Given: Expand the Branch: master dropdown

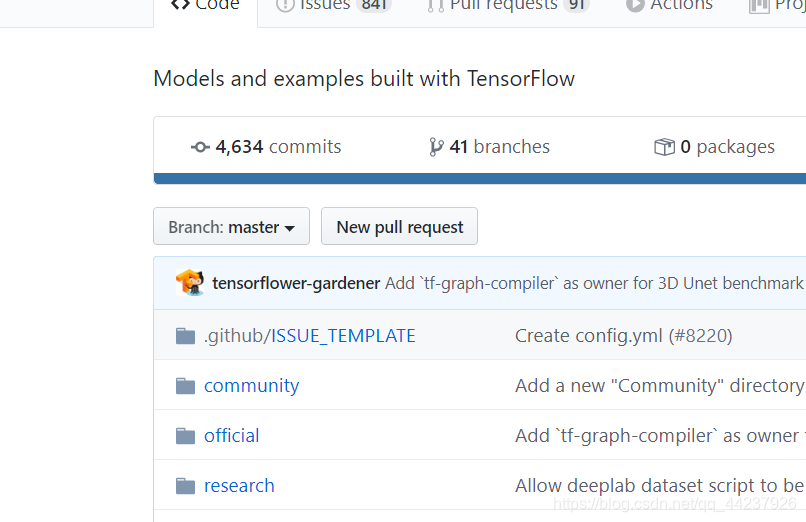Looking at the screenshot, I should [231, 227].
